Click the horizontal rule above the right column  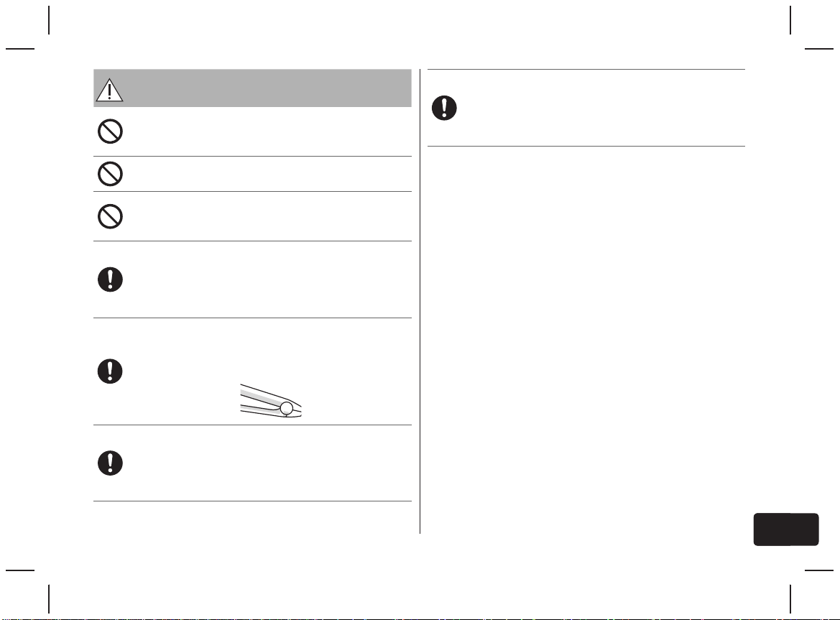point(586,69)
